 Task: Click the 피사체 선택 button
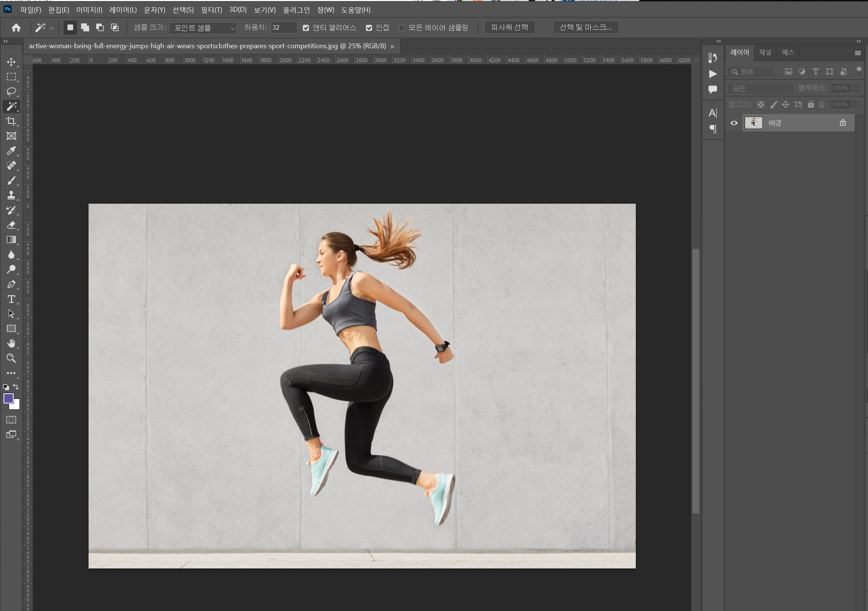pyautogui.click(x=509, y=27)
